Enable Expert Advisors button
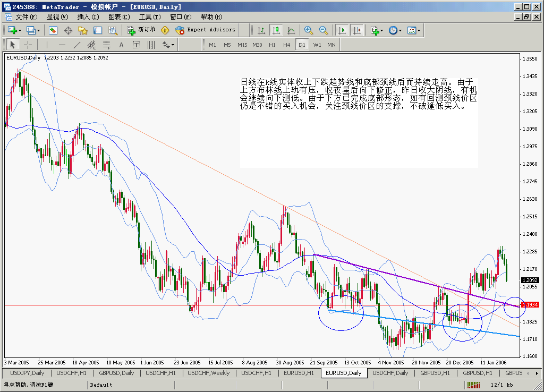Screen dimensions: 544x392 tap(206, 30)
